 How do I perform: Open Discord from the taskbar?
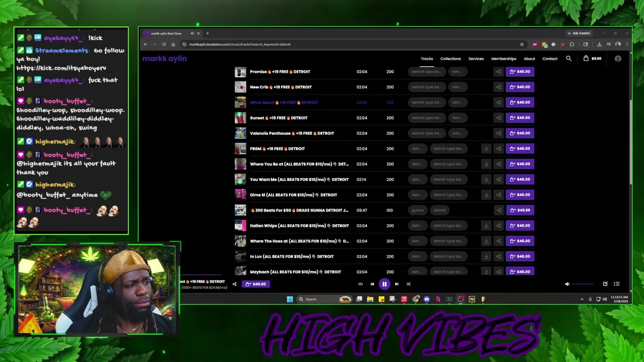click(427, 299)
